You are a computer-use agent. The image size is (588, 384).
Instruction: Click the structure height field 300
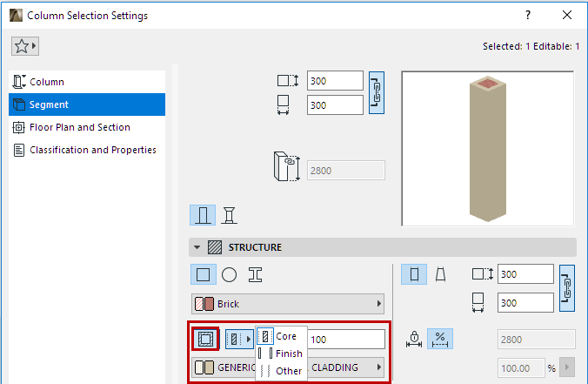point(525,274)
